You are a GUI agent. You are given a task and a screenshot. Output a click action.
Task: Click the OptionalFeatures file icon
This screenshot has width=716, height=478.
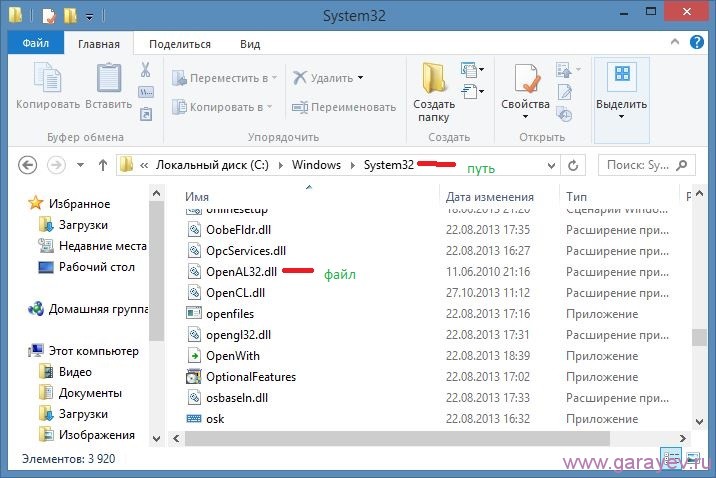(194, 377)
